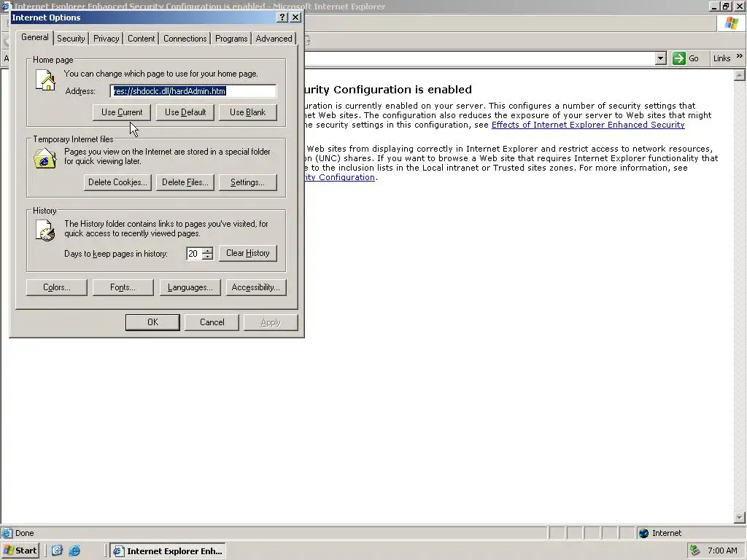Click the Temporary Internet files folder icon

[x=44, y=158]
